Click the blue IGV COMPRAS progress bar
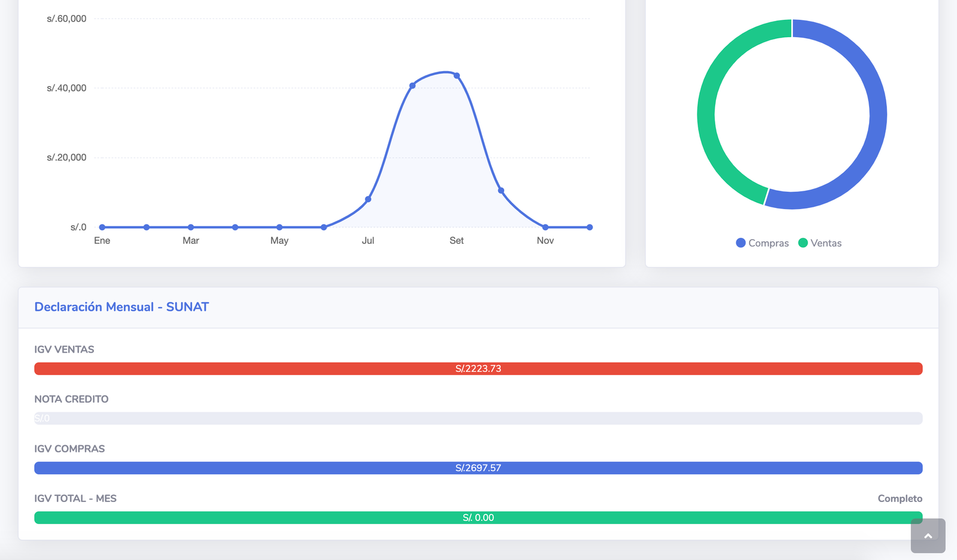 click(478, 468)
